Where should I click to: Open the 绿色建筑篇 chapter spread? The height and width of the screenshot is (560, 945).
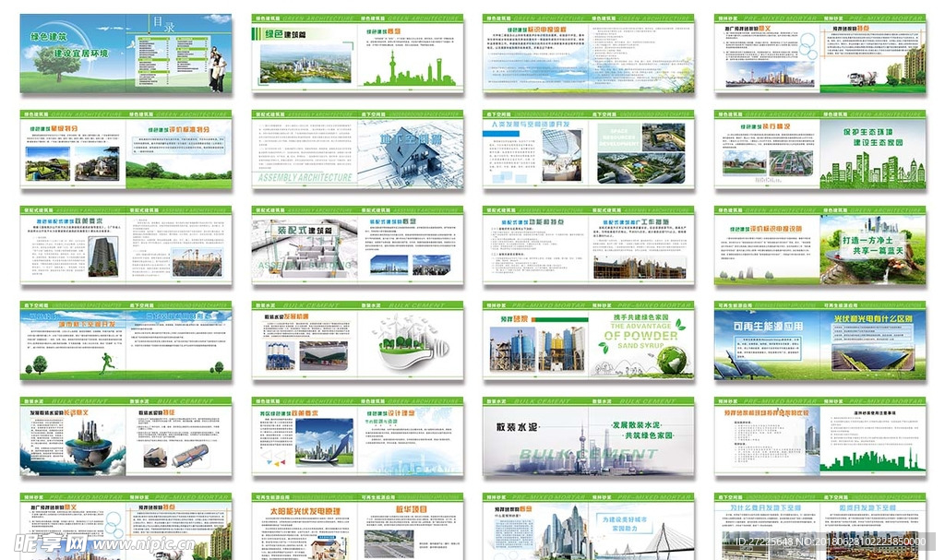tap(357, 54)
